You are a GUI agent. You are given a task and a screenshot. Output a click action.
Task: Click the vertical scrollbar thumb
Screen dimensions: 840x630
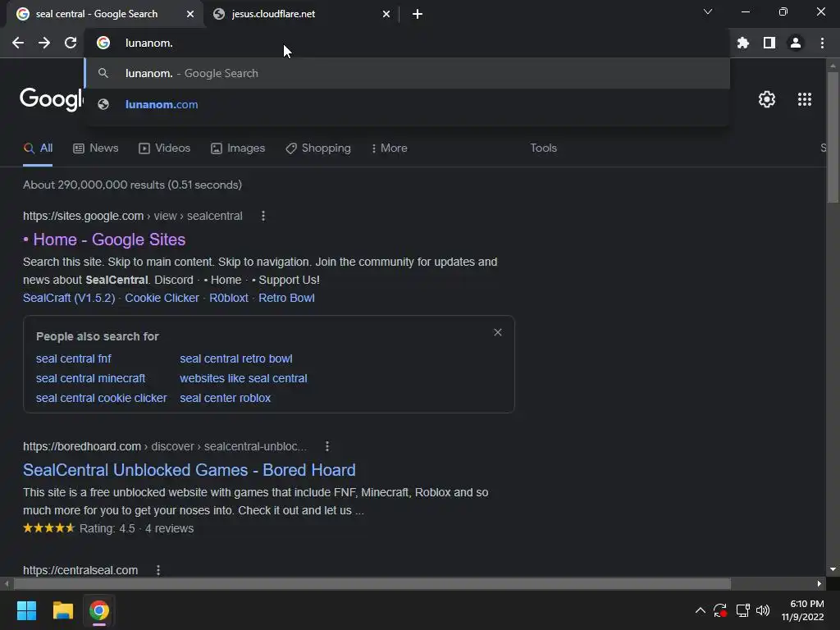(x=833, y=137)
